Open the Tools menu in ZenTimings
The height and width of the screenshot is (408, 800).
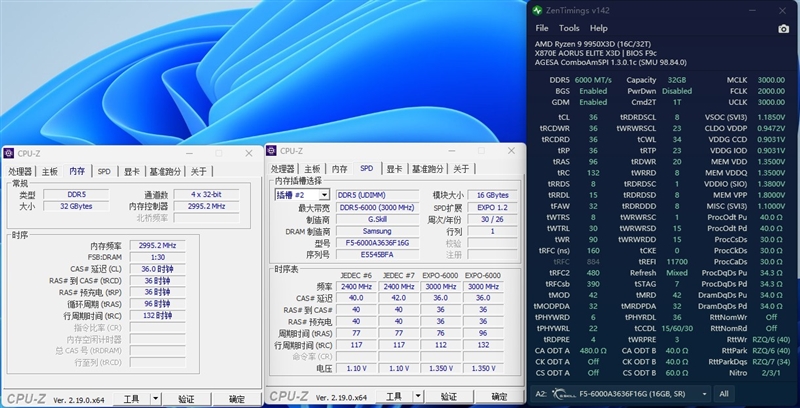[x=569, y=28]
